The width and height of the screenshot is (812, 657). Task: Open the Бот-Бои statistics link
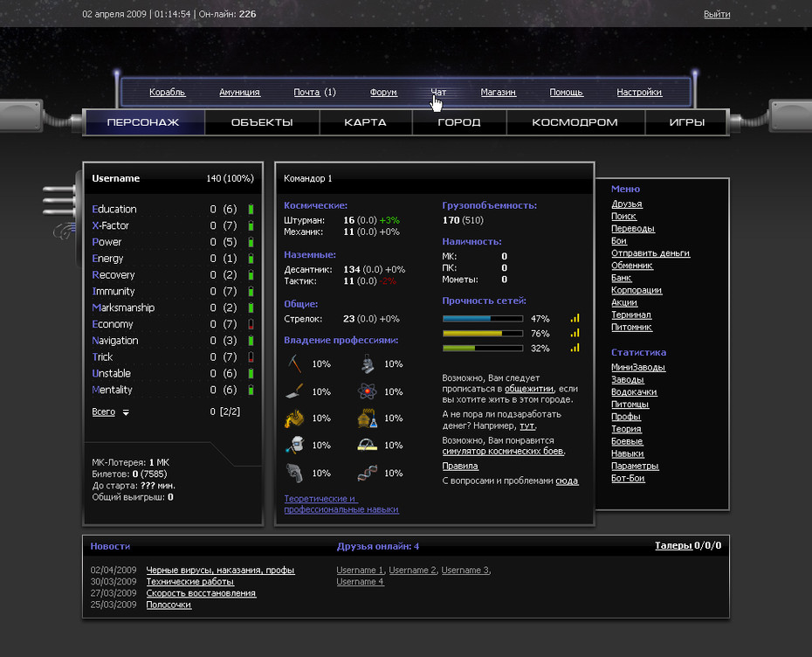point(628,478)
